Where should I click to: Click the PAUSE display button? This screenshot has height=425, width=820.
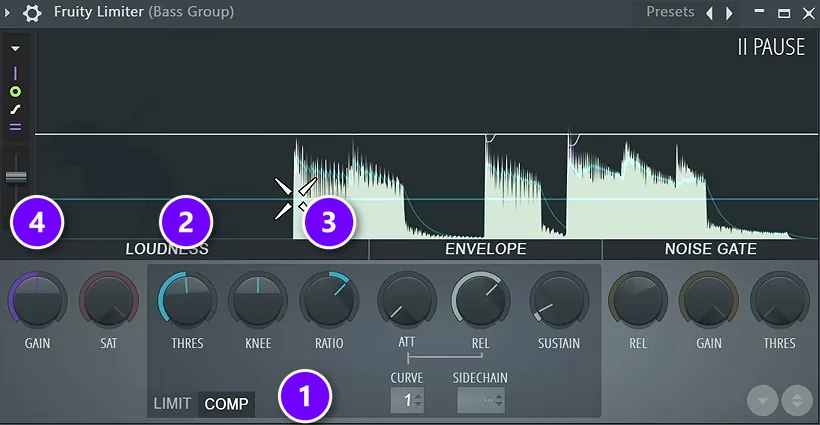(771, 47)
